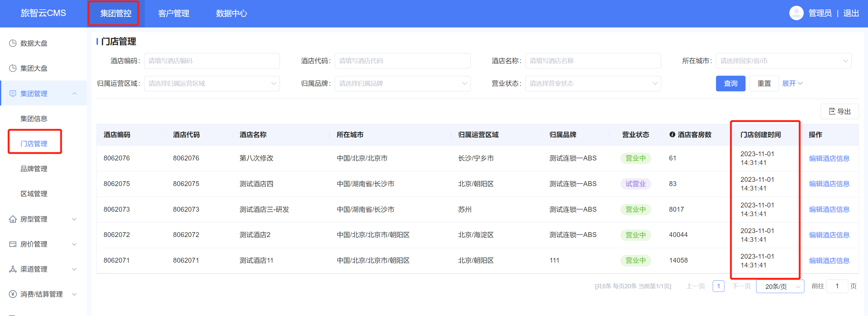The height and width of the screenshot is (316, 868).
Task: Click the 中国/北京/北京市 city cell
Action: [x=362, y=158]
